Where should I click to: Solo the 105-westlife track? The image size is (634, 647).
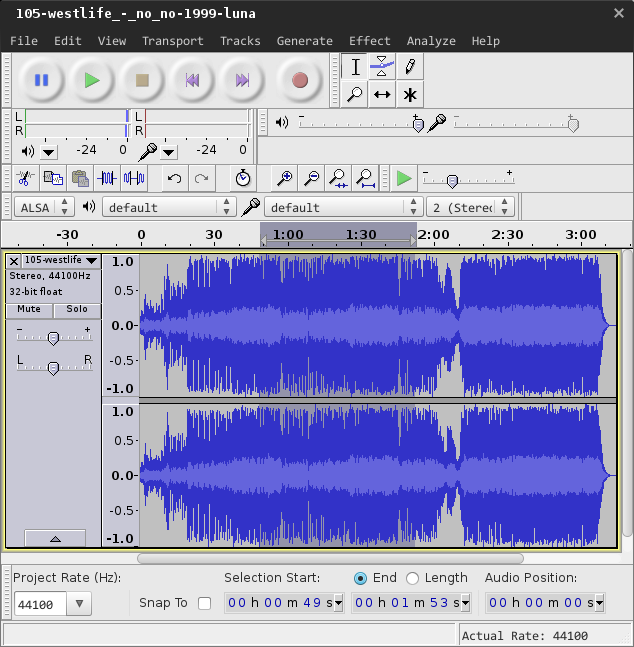tap(77, 309)
